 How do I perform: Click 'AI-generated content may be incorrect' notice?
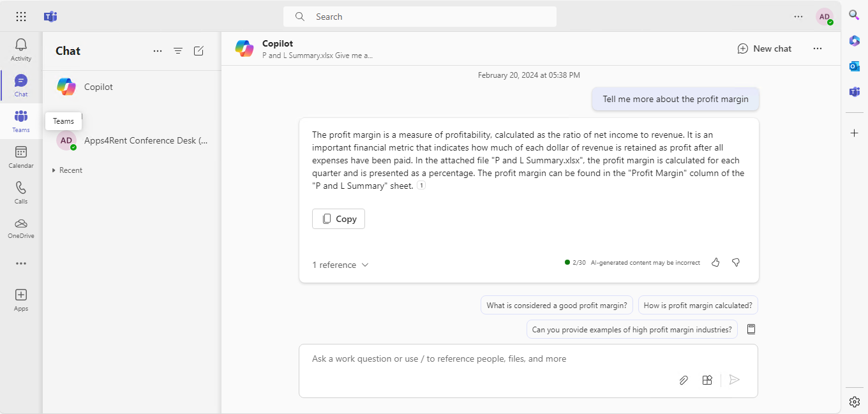pyautogui.click(x=645, y=263)
